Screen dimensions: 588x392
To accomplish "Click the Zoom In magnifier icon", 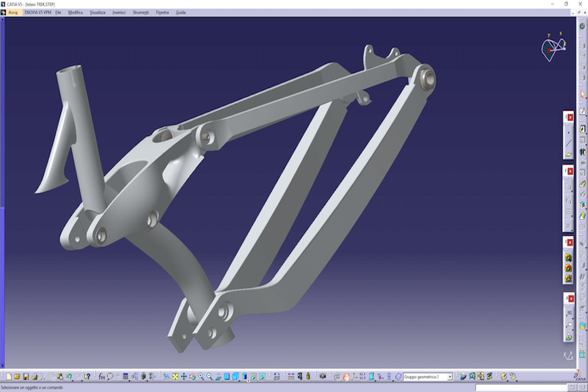I will 201,377.
